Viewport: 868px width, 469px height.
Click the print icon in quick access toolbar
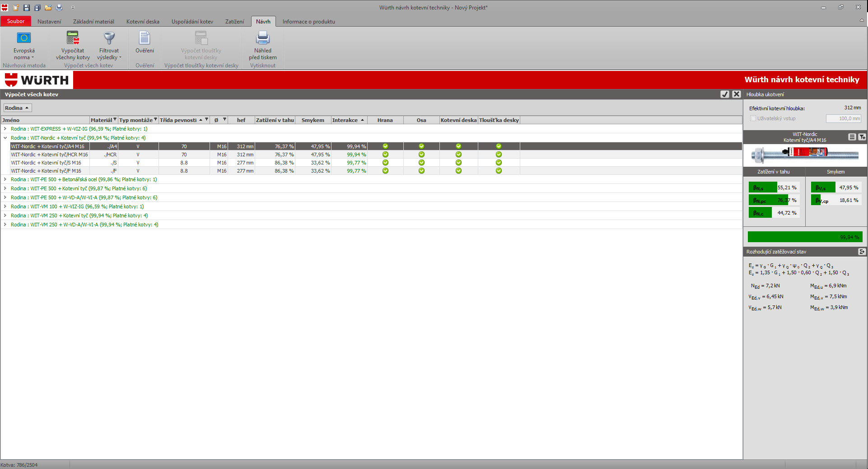(59, 7)
